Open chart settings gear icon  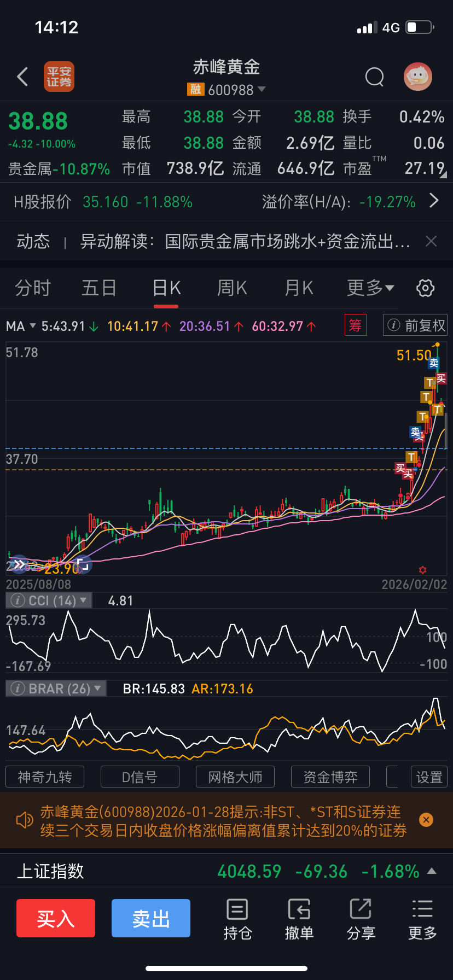pyautogui.click(x=425, y=288)
